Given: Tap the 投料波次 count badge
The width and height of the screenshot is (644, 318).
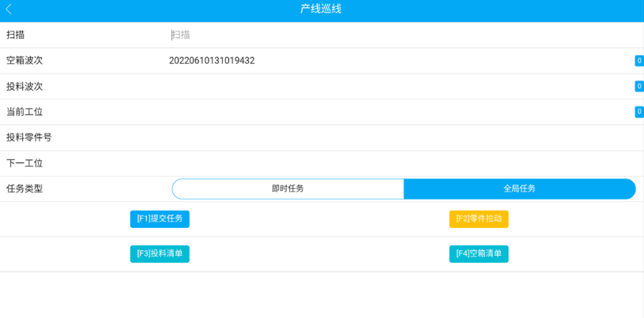Looking at the screenshot, I should pyautogui.click(x=639, y=86).
